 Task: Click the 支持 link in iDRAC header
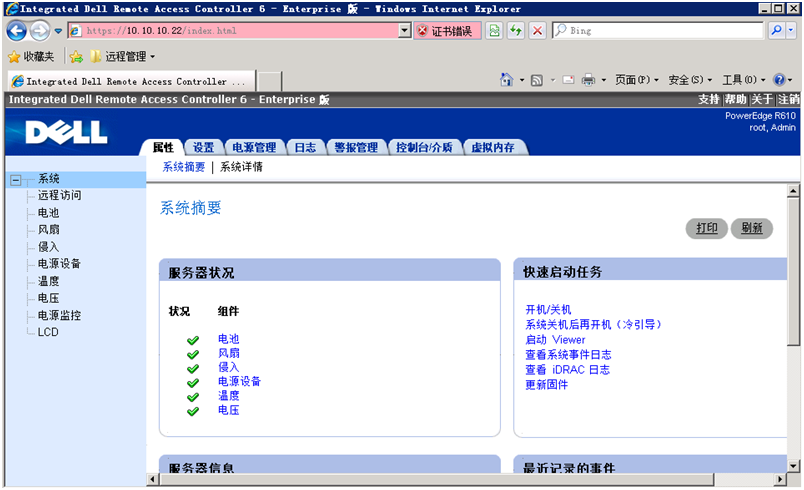pos(709,99)
